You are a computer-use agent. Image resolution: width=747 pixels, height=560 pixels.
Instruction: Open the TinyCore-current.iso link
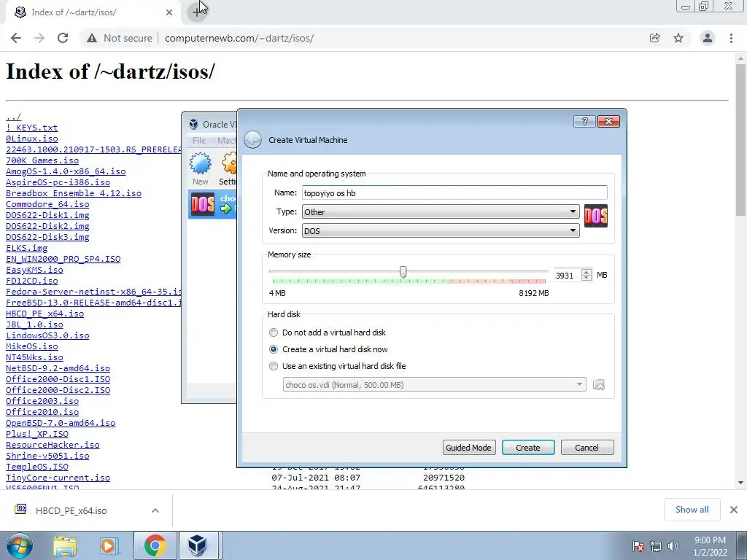pos(58,478)
